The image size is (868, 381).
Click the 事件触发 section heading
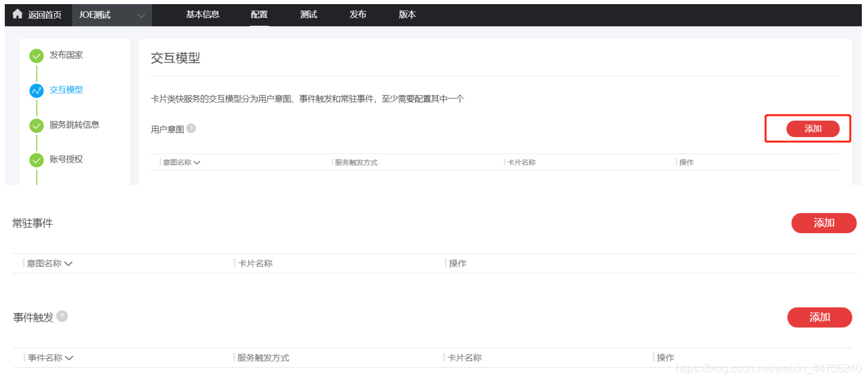tap(33, 317)
